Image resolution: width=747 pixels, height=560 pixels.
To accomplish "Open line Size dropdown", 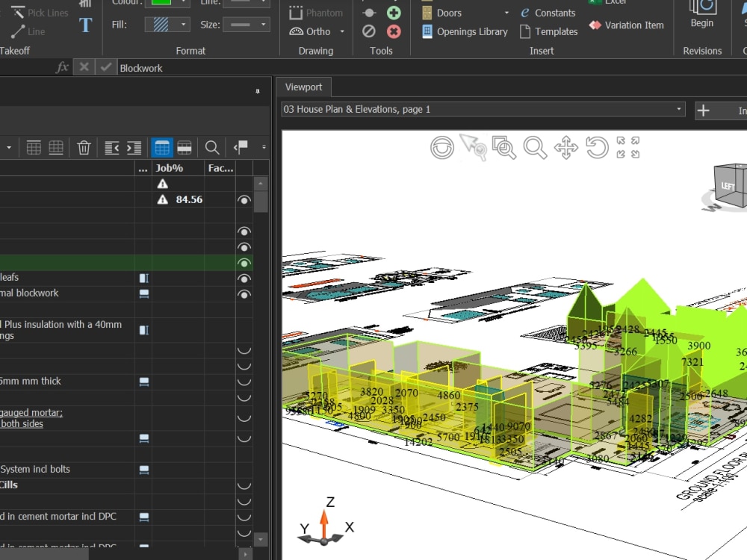I will (263, 25).
